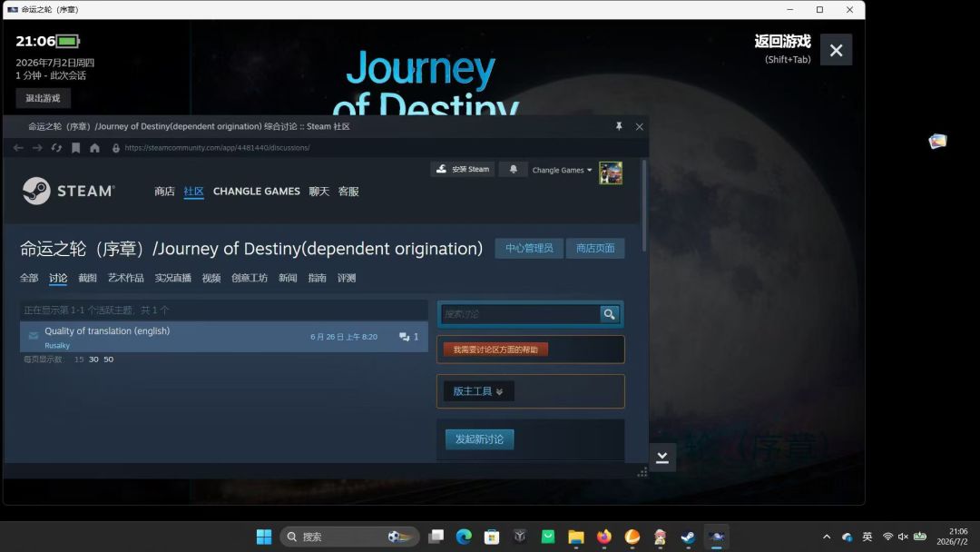
Task: Expand the Changle Games account dropdown
Action: click(562, 170)
